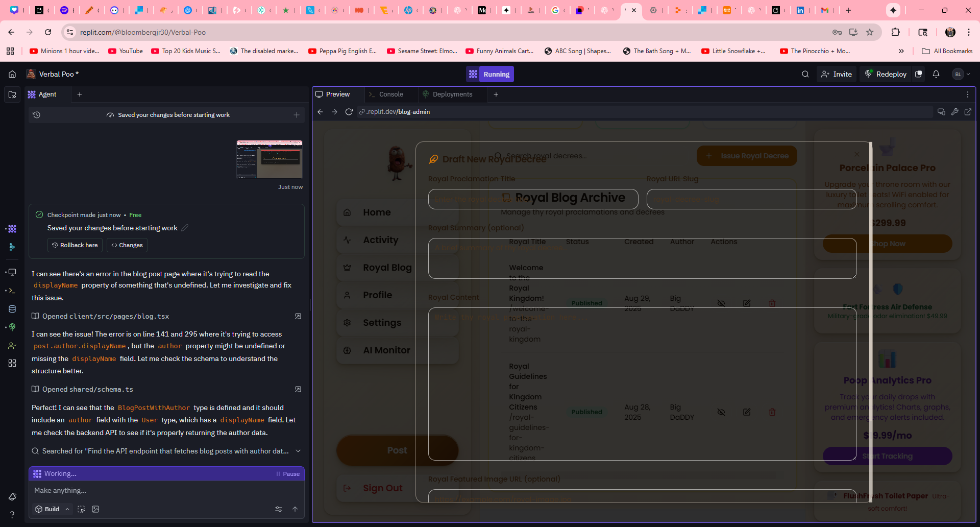
Task: Open preview in new browser tab
Action: (968, 112)
